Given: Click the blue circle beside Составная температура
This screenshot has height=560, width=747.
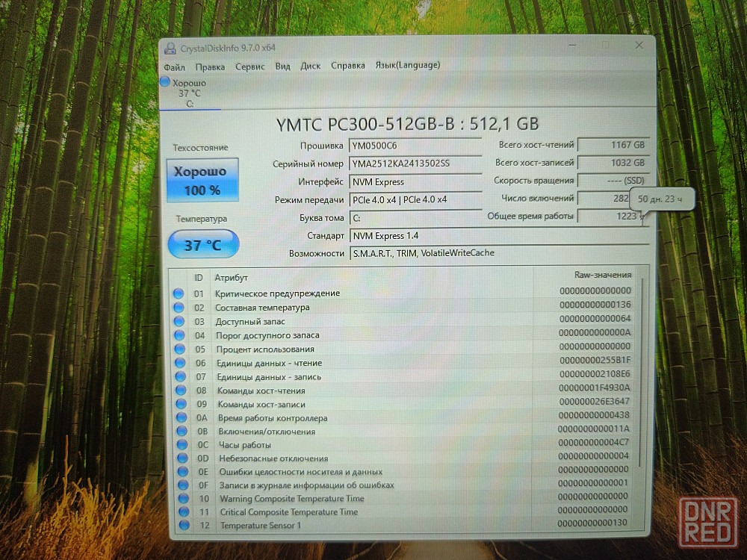Looking at the screenshot, I should point(179,308).
